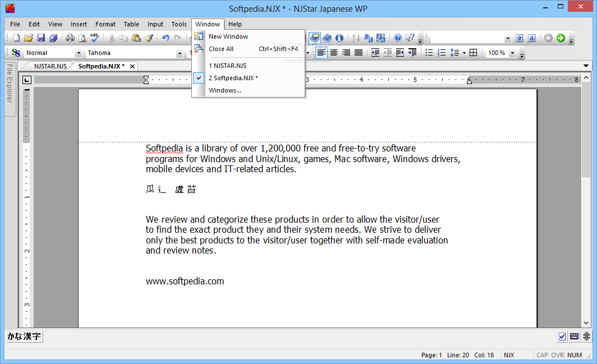Close the Softpedia.NJX tab
The height and width of the screenshot is (364, 597).
point(132,66)
